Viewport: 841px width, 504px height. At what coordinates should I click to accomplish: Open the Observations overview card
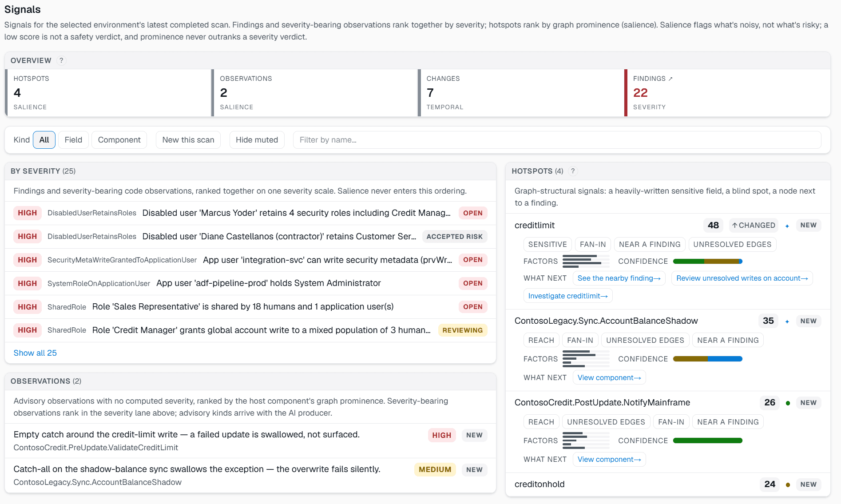[x=314, y=93]
